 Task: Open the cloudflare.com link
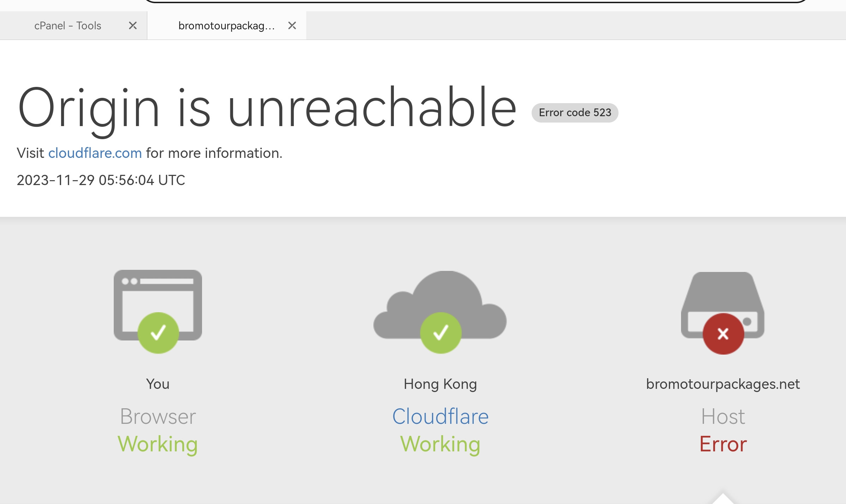click(x=95, y=153)
